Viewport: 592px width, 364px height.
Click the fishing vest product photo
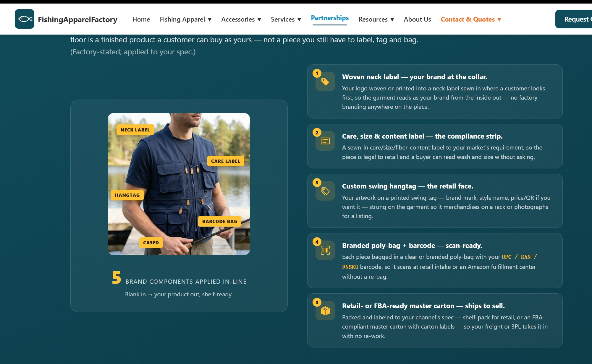(179, 184)
